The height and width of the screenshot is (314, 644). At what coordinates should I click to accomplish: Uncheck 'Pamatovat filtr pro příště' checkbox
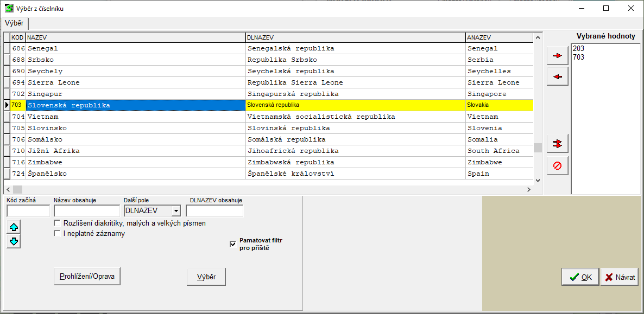233,244
